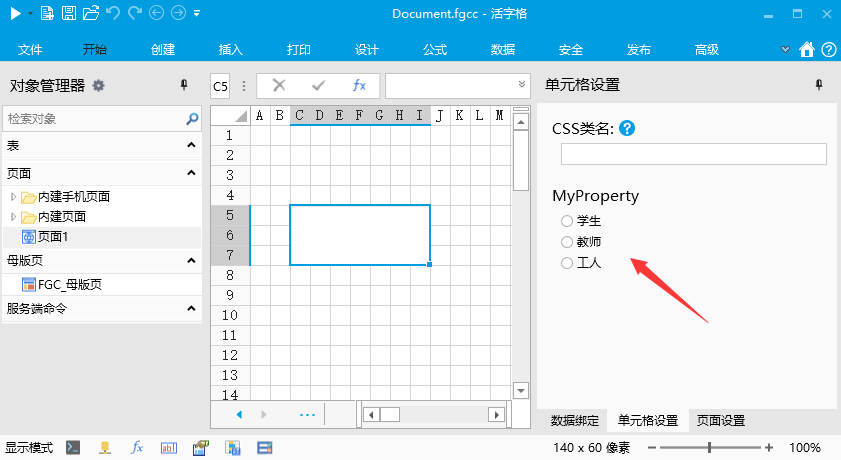The width and height of the screenshot is (841, 460).
Task: Switch to the 公式 ribbon tab
Action: 435,49
